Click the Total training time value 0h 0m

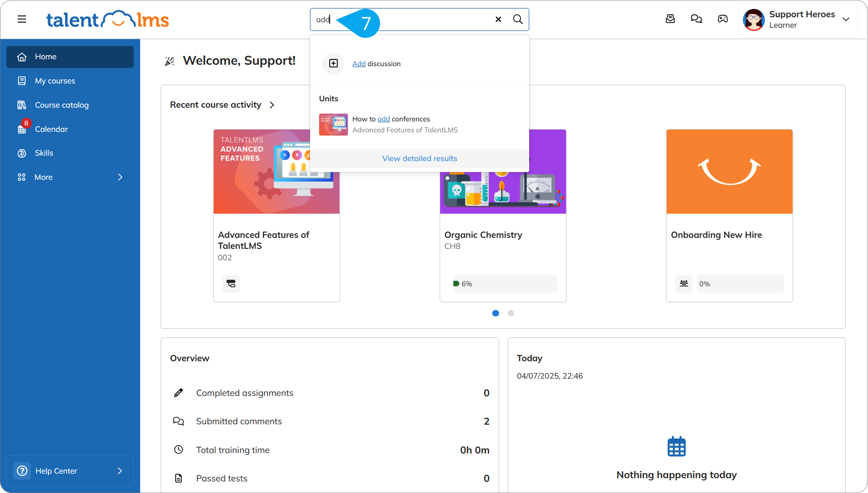click(475, 450)
